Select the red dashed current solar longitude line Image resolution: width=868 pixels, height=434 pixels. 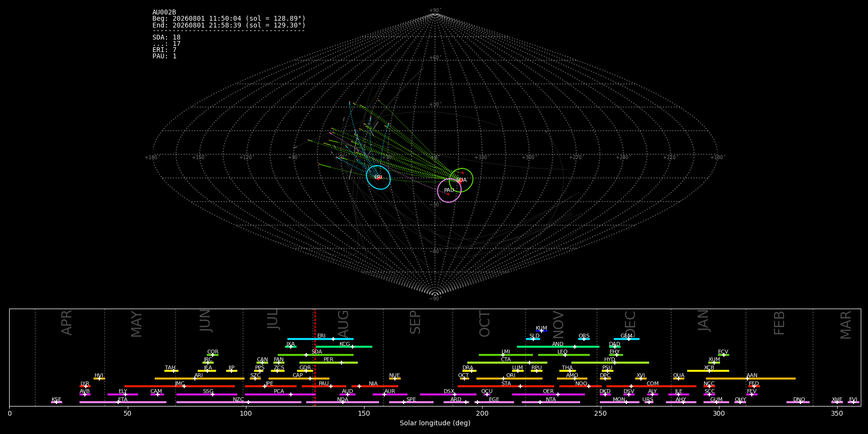pos(315,357)
